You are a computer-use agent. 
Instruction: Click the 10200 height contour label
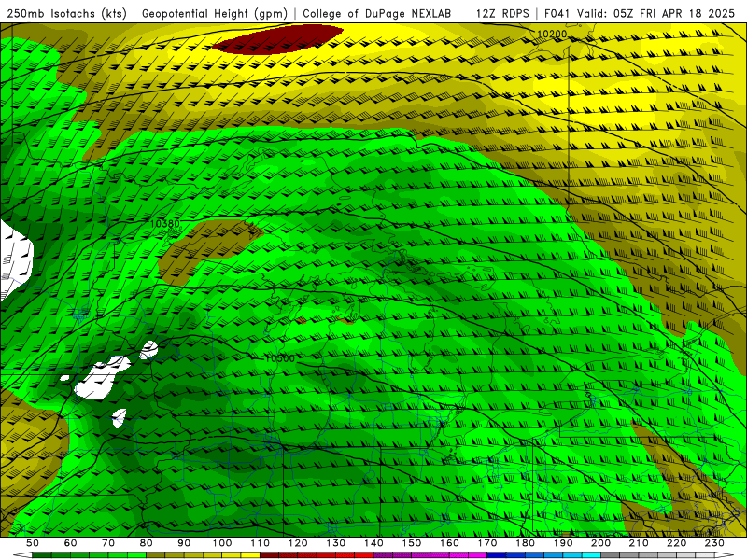[552, 34]
